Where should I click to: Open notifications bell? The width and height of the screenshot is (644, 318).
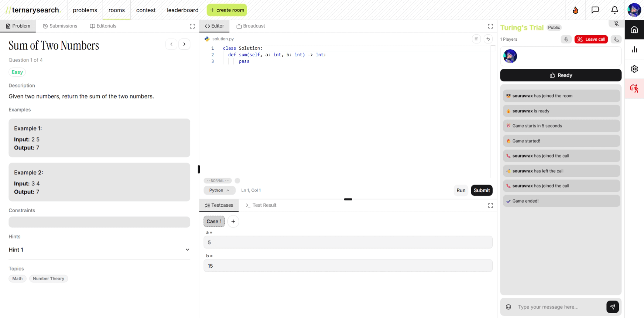pos(614,10)
